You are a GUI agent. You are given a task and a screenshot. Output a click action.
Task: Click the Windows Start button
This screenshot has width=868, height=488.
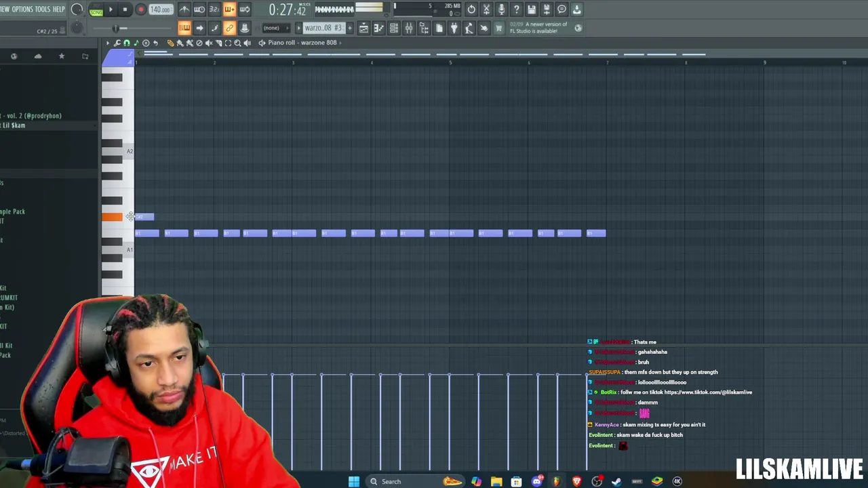pos(354,481)
